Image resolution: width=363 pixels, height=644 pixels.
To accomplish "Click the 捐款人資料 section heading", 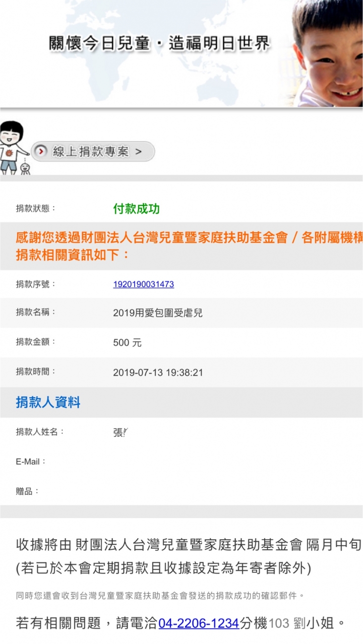I will [48, 402].
